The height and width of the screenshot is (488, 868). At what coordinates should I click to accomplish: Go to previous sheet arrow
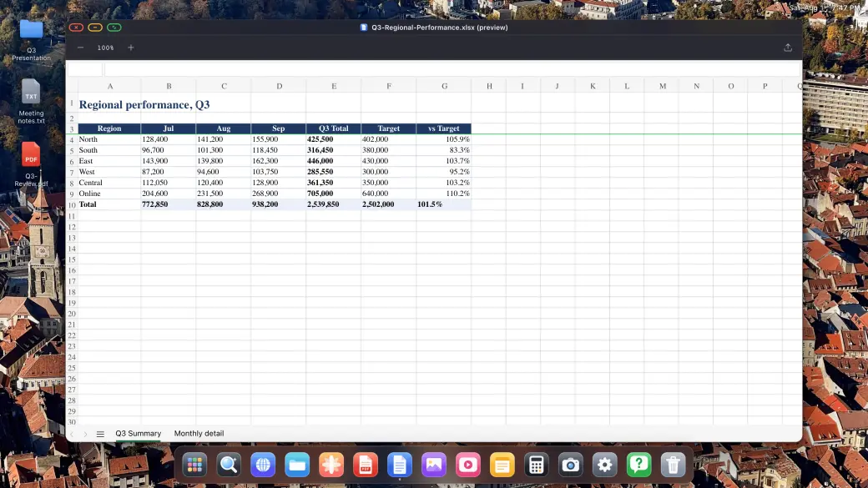pyautogui.click(x=72, y=435)
